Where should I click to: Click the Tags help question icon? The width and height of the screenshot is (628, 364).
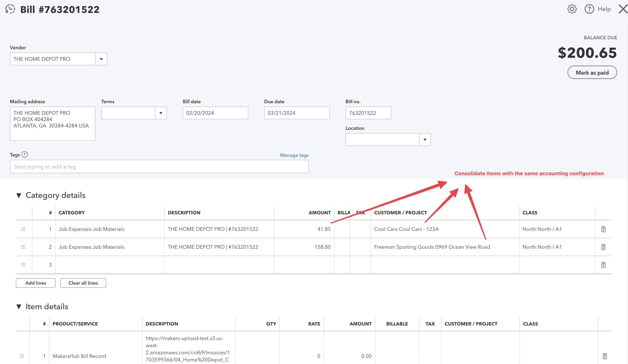pos(25,155)
